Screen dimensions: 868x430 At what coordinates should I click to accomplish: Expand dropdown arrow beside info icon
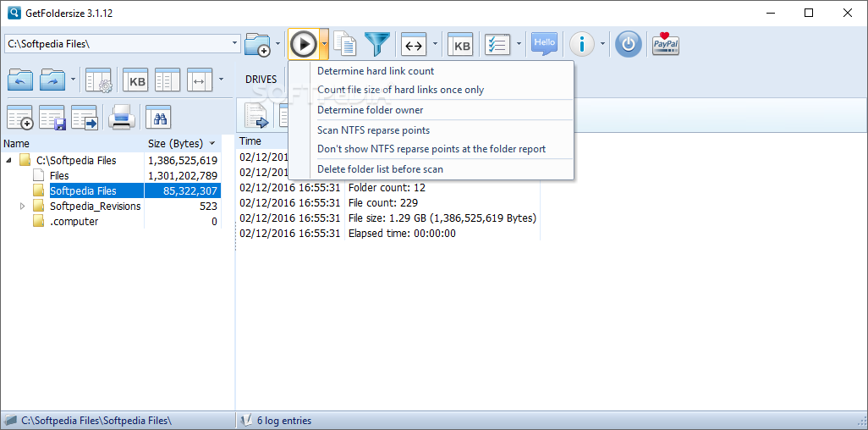point(603,44)
